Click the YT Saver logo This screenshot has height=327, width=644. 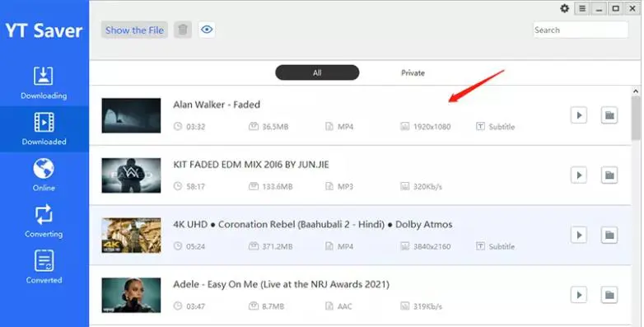(x=44, y=30)
